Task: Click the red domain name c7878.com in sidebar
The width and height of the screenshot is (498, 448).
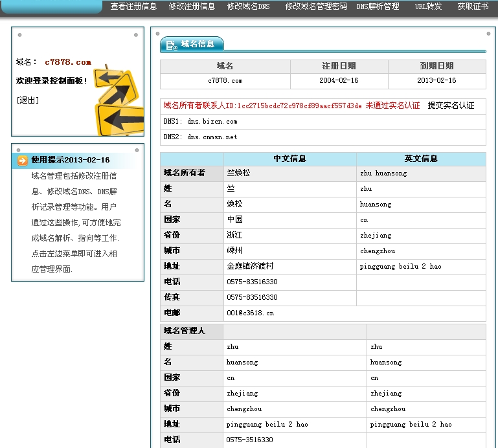Action: click(68, 62)
